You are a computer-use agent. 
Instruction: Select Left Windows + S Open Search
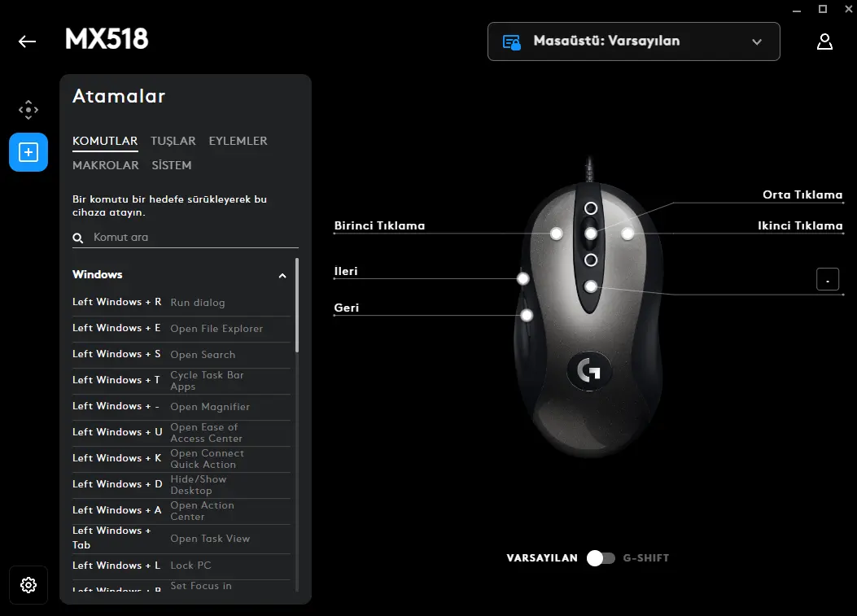coord(181,354)
